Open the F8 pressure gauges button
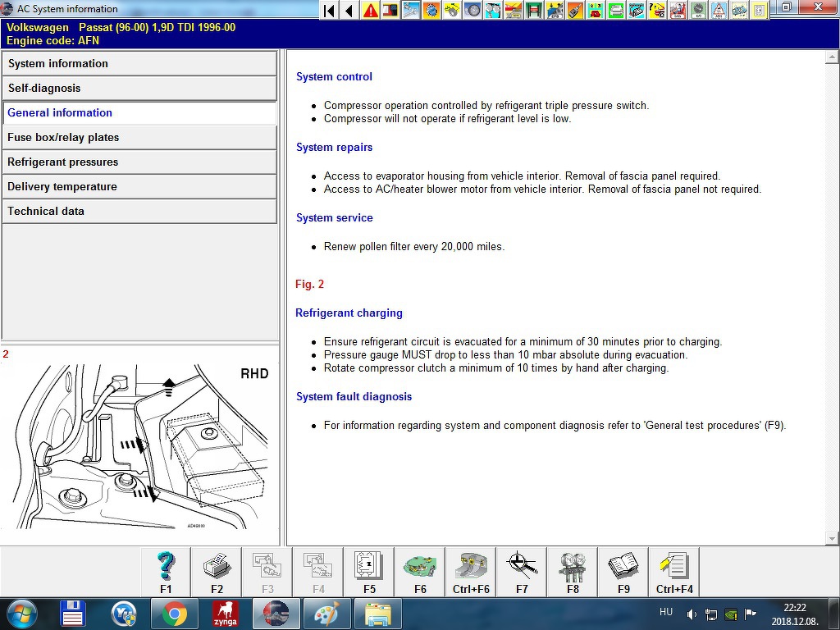 (573, 572)
